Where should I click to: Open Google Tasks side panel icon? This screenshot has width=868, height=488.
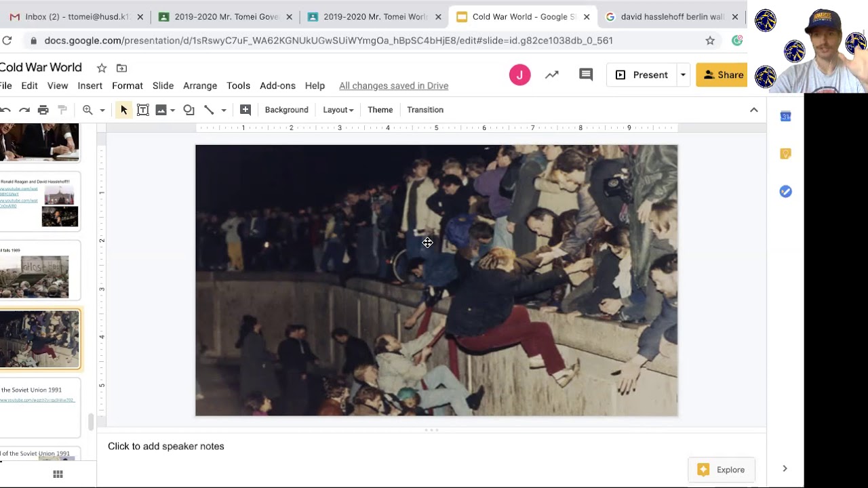point(785,192)
